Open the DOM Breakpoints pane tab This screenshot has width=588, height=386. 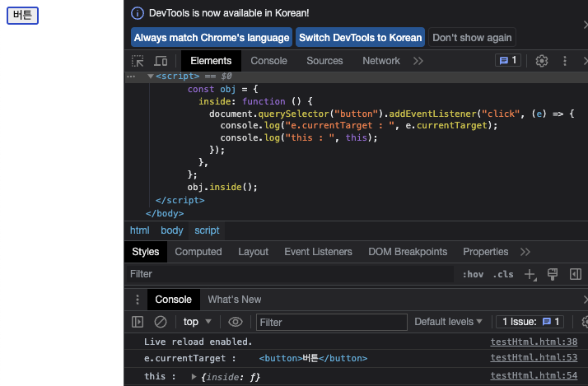click(408, 252)
